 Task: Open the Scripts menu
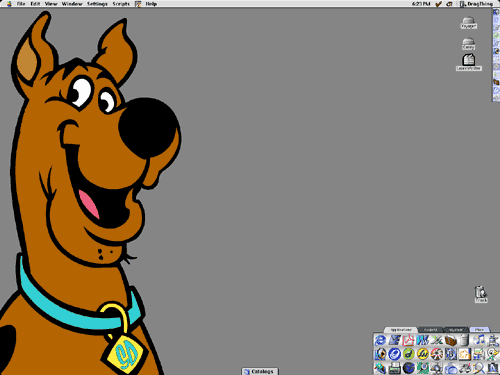121,4
